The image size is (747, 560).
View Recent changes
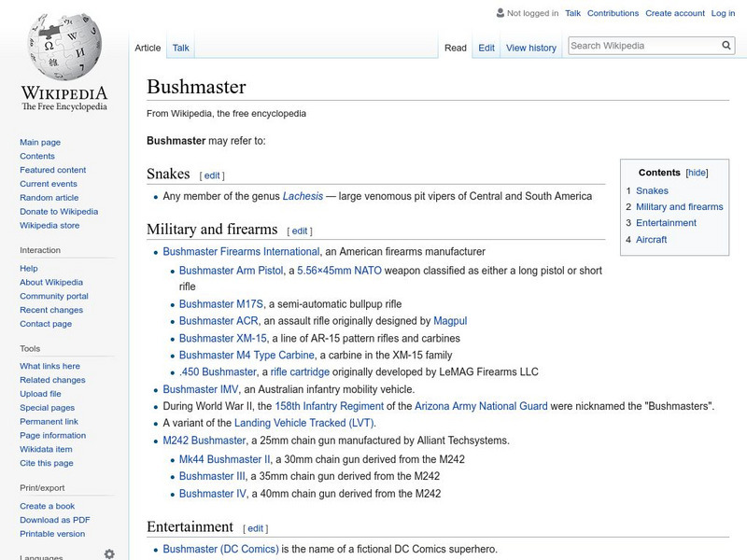pyautogui.click(x=51, y=310)
